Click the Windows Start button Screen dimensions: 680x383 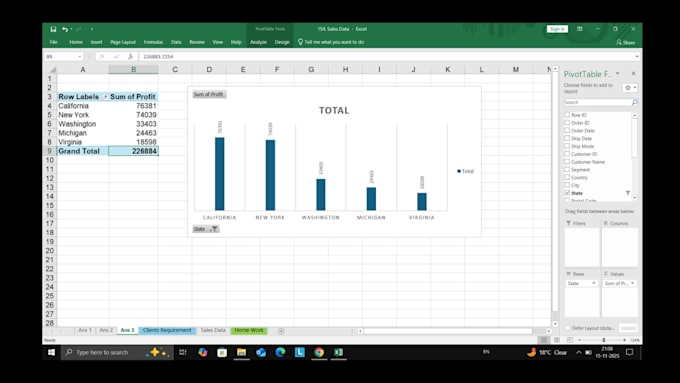click(x=51, y=352)
